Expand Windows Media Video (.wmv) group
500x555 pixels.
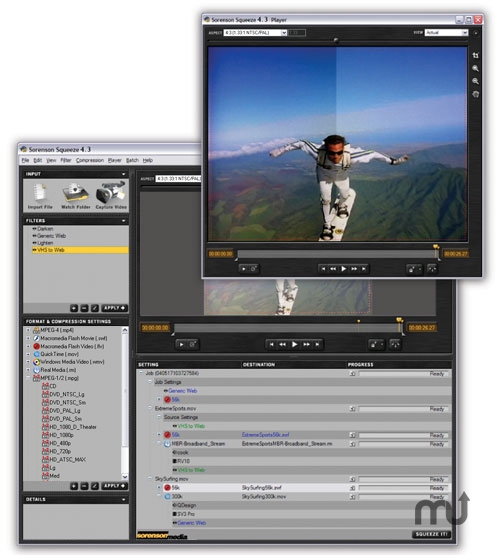click(x=28, y=362)
